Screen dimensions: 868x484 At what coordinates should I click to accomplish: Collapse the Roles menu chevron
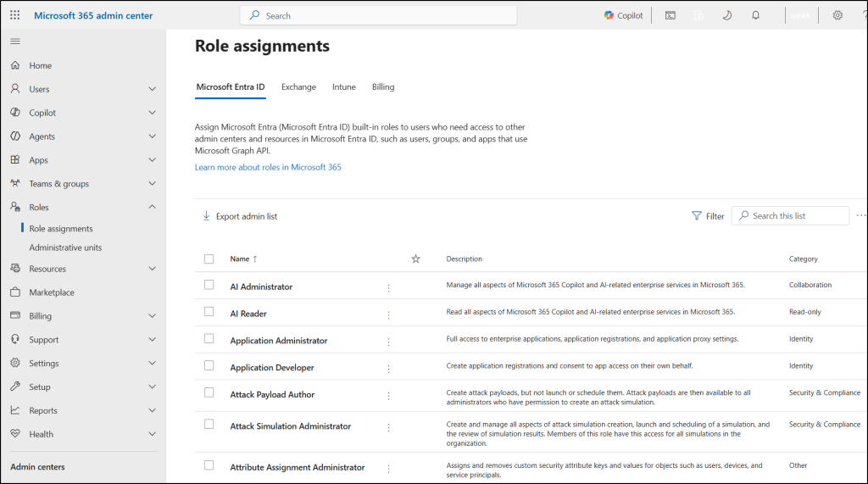tap(153, 207)
